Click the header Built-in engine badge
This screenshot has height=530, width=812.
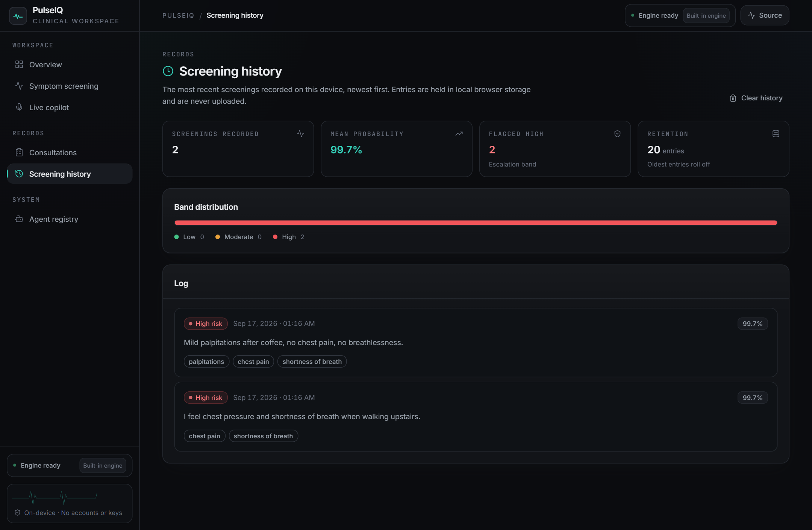click(706, 16)
